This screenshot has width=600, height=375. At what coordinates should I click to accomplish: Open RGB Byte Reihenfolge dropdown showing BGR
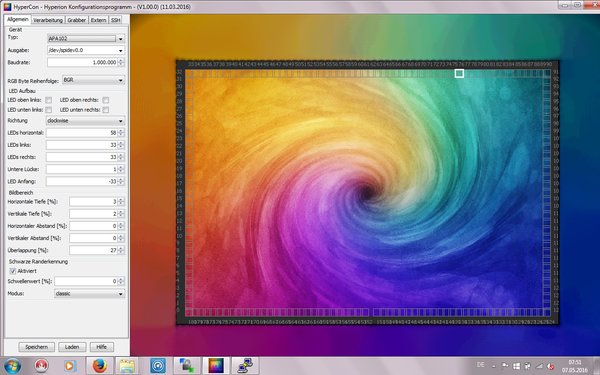pos(93,80)
